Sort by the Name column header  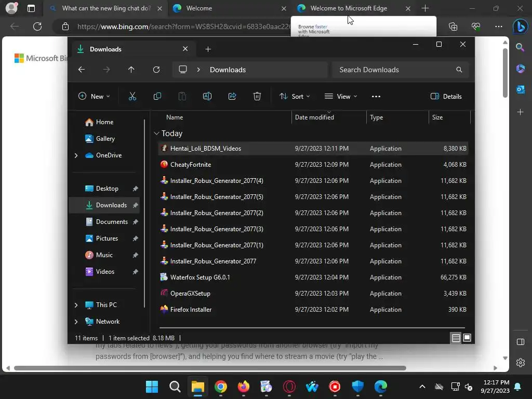pyautogui.click(x=175, y=117)
